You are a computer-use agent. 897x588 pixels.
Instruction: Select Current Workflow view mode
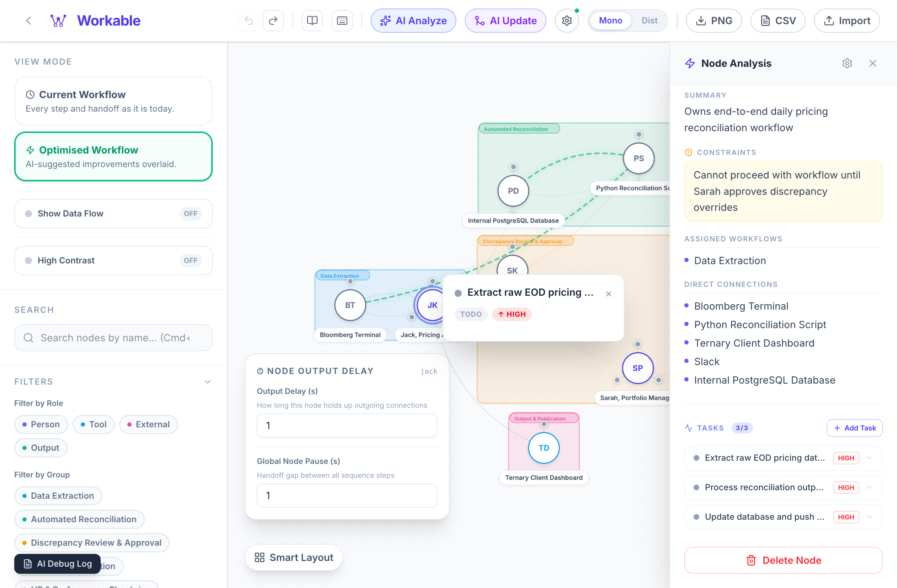click(x=113, y=101)
